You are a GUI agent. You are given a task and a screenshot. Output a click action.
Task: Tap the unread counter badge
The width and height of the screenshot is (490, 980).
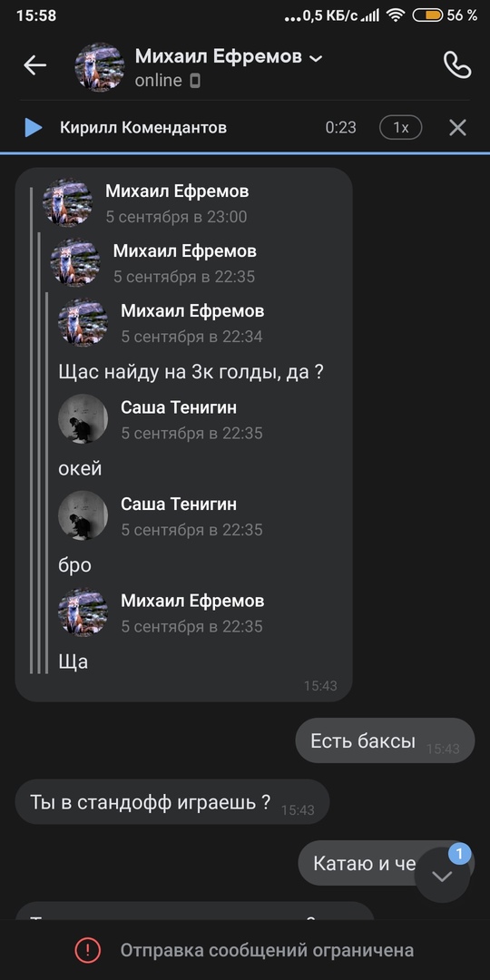[459, 853]
